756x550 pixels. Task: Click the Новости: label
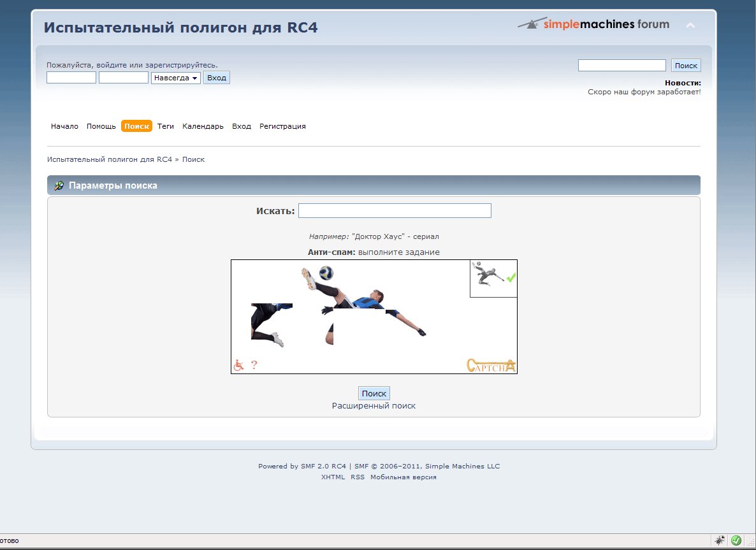(683, 83)
